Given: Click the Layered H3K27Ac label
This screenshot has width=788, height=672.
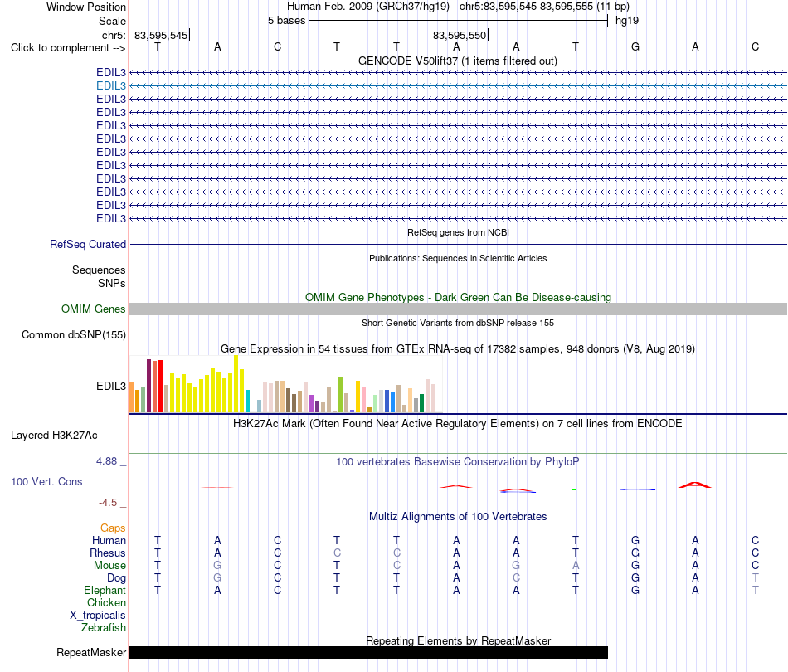Looking at the screenshot, I should point(54,436).
